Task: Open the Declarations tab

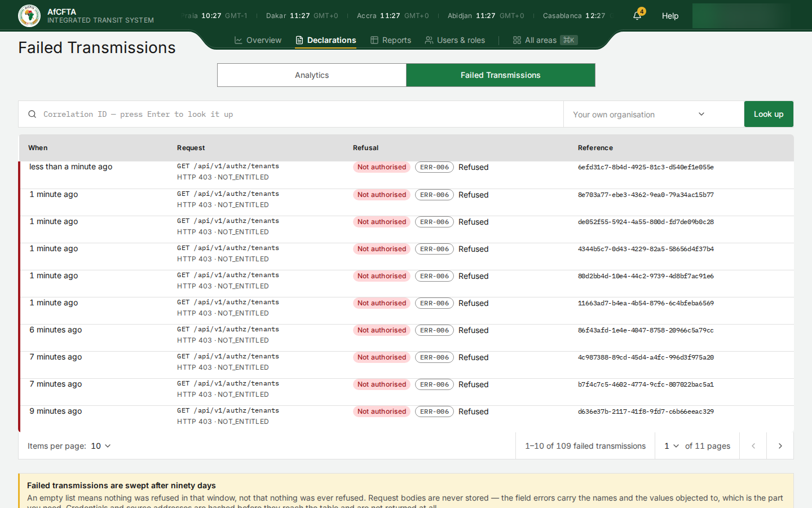Action: 326,40
